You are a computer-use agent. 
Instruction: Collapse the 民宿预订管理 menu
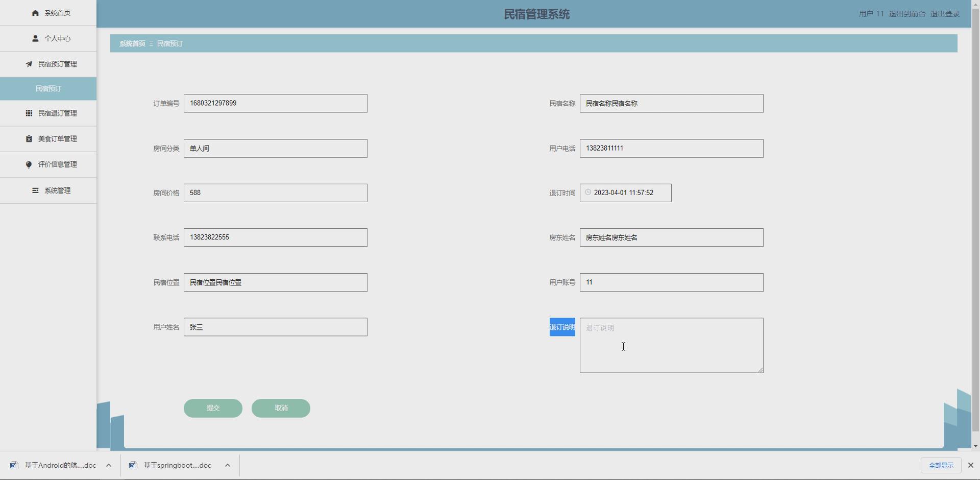tap(48, 64)
